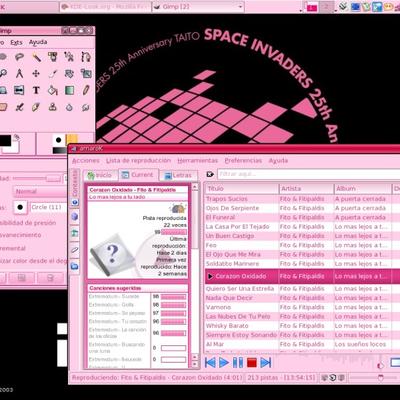Toggle Gimp 'color desde el deg' gradient option
Screen dimensions: 400x400
(x=33, y=261)
